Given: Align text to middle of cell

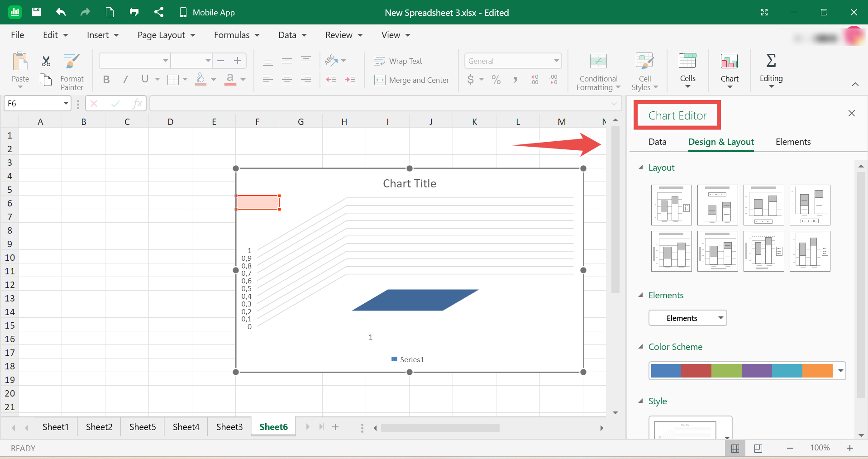Looking at the screenshot, I should (x=287, y=61).
